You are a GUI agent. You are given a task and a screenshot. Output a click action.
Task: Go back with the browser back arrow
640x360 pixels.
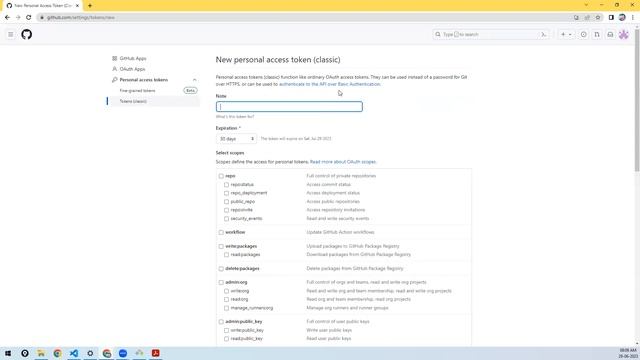click(7, 18)
